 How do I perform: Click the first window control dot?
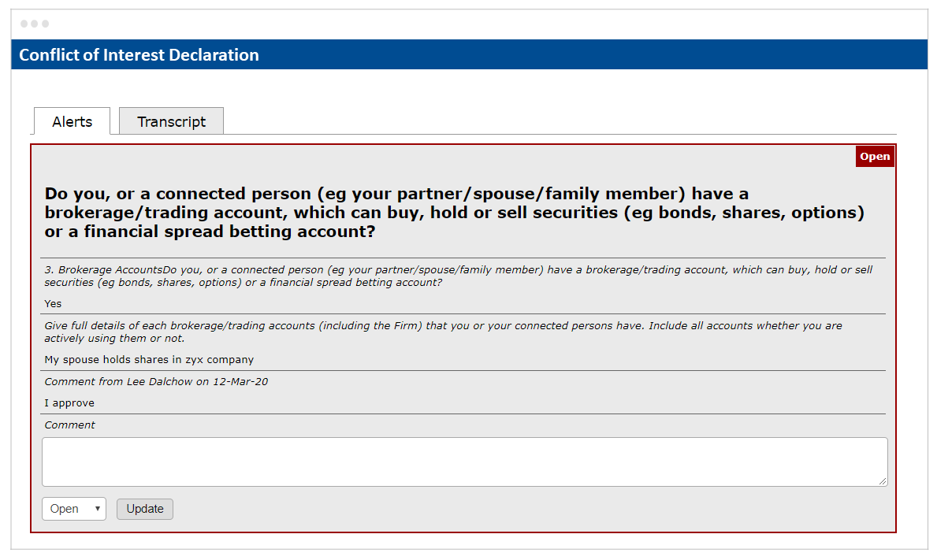click(24, 24)
